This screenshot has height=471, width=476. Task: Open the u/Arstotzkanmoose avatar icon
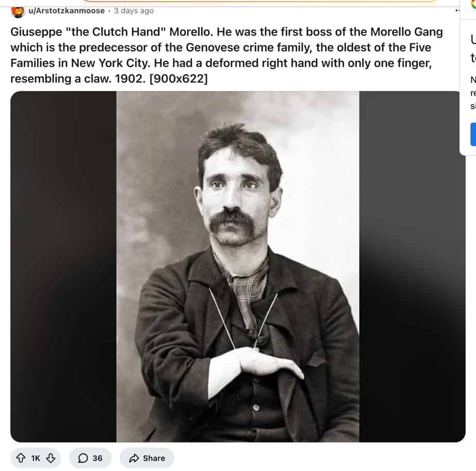tap(18, 11)
